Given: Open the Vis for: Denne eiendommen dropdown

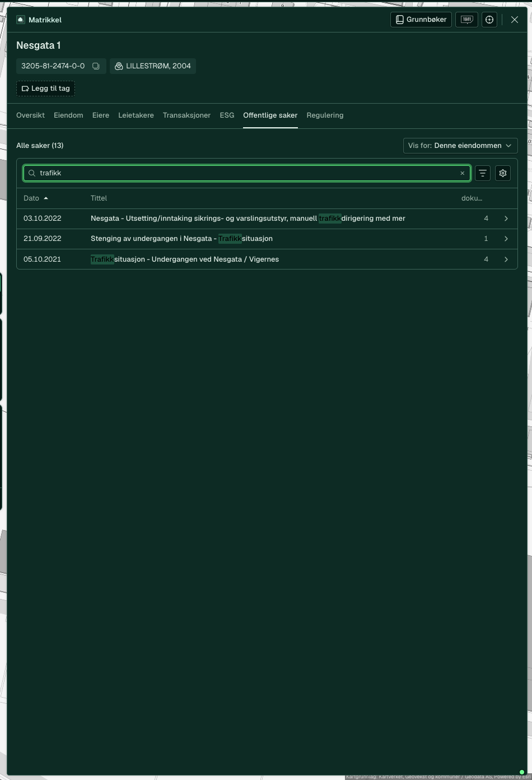Looking at the screenshot, I should pos(460,146).
